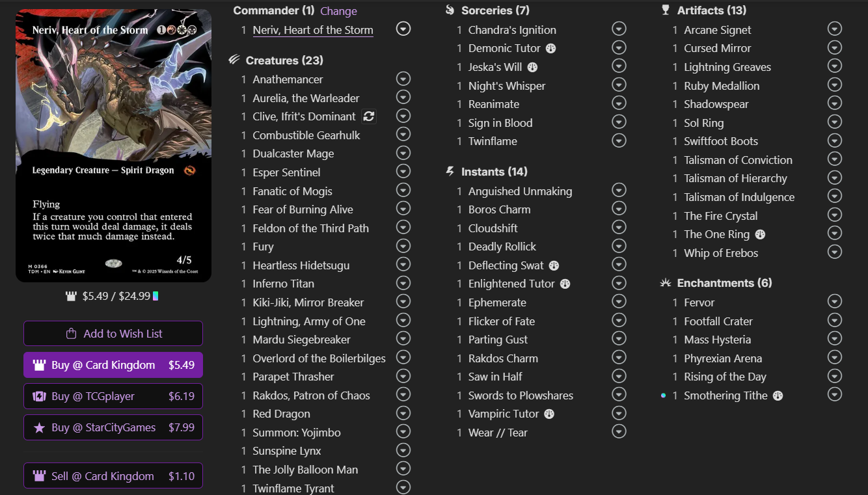Select Twinflame in Sorceries
The image size is (868, 495).
tap(493, 141)
